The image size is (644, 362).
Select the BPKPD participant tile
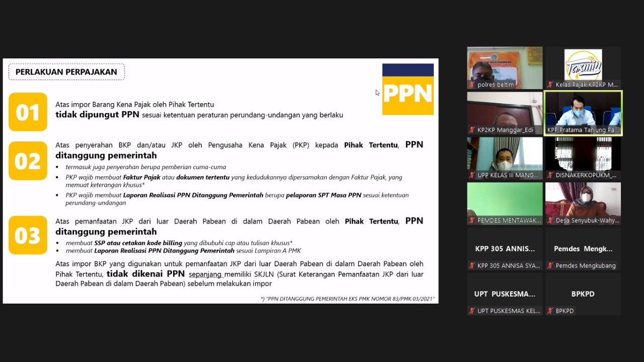(x=583, y=294)
